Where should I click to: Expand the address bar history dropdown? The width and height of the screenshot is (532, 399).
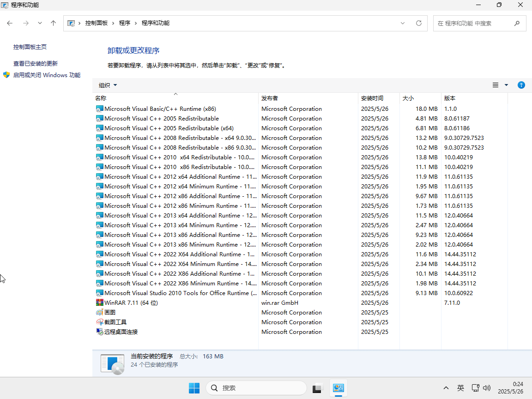pyautogui.click(x=403, y=23)
